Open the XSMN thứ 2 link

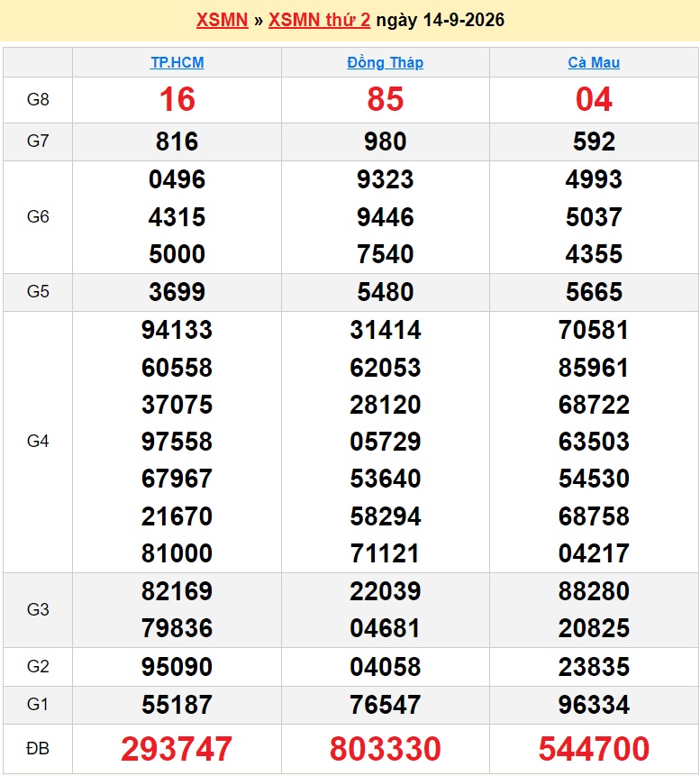coord(319,20)
